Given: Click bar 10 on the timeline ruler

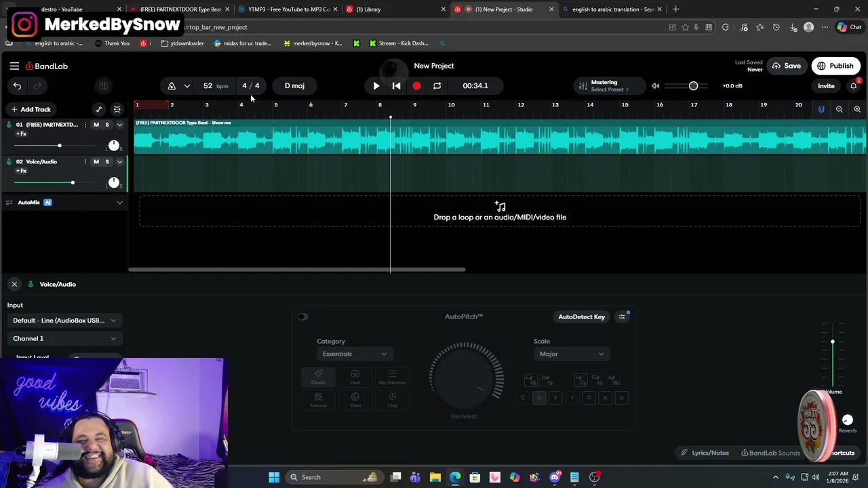Looking at the screenshot, I should 451,105.
